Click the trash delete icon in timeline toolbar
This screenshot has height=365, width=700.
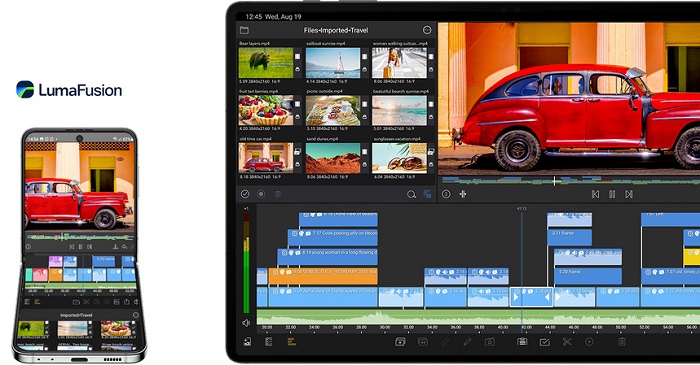[622, 342]
